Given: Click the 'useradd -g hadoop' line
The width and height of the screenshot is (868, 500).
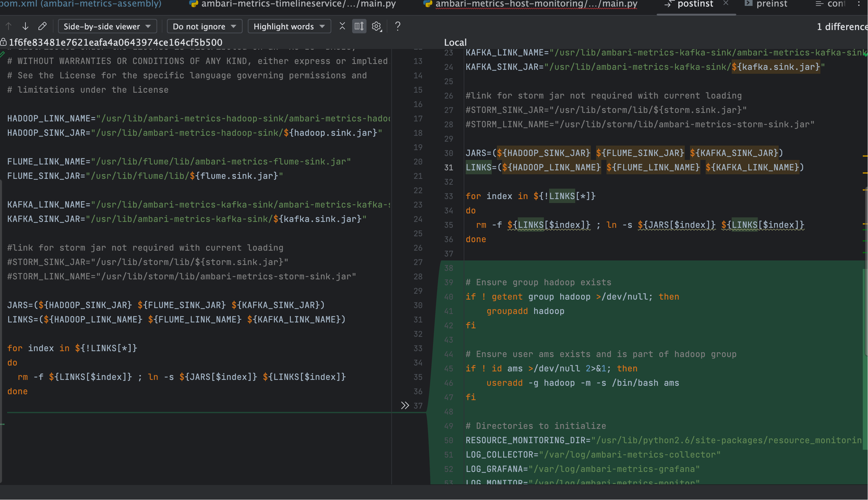Looking at the screenshot, I should (x=583, y=383).
